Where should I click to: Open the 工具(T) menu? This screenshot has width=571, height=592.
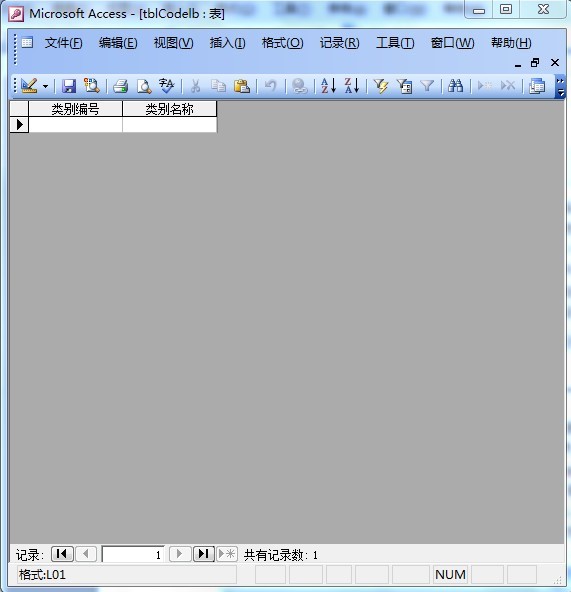[x=395, y=43]
